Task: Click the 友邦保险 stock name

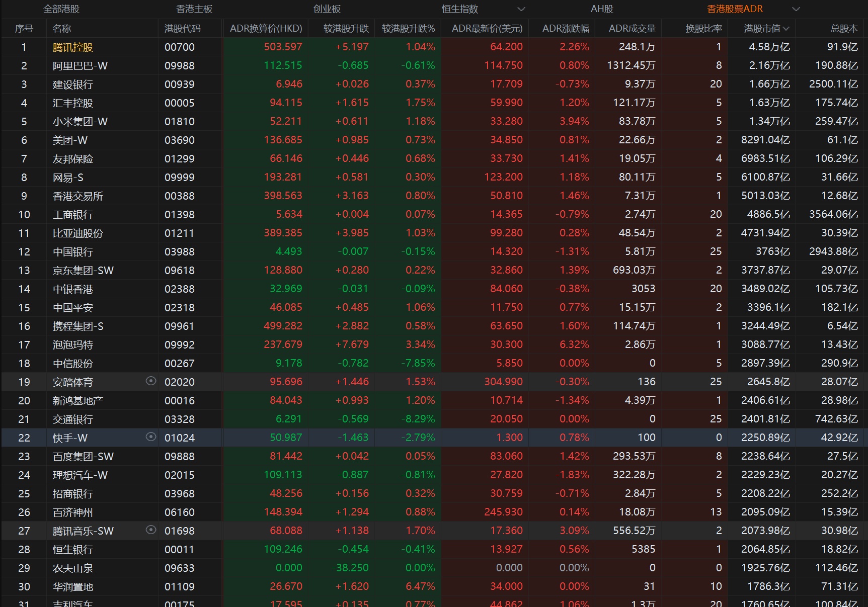Action: [73, 159]
